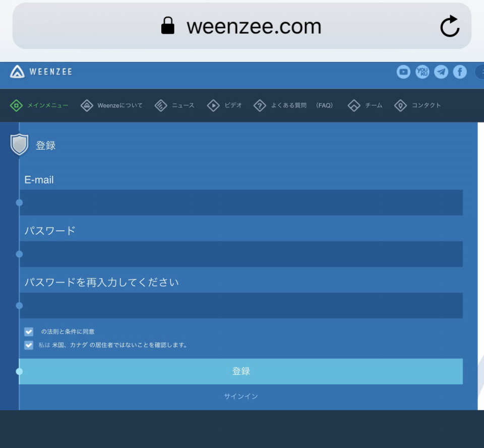Toggle the non-US/Canada resident confirmation checkbox

tap(29, 345)
